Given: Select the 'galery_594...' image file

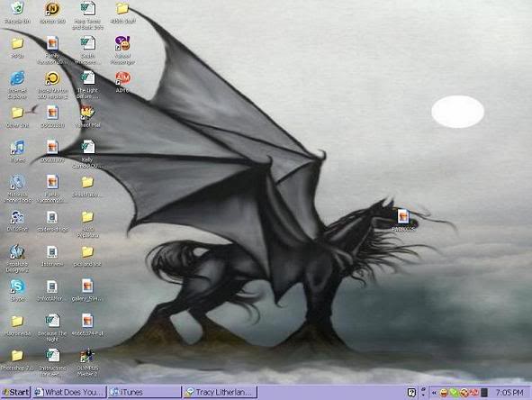Looking at the screenshot, I should tap(87, 290).
